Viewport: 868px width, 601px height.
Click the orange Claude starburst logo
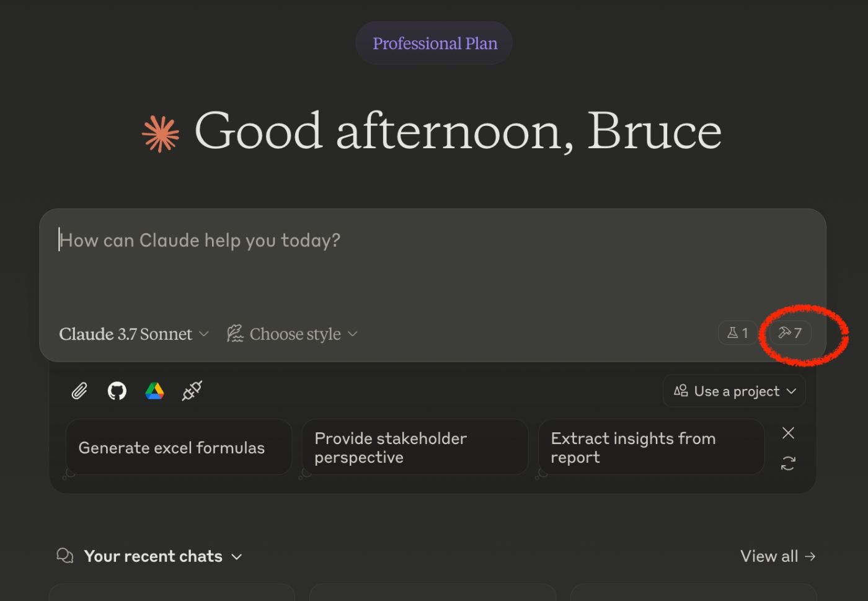coord(161,134)
